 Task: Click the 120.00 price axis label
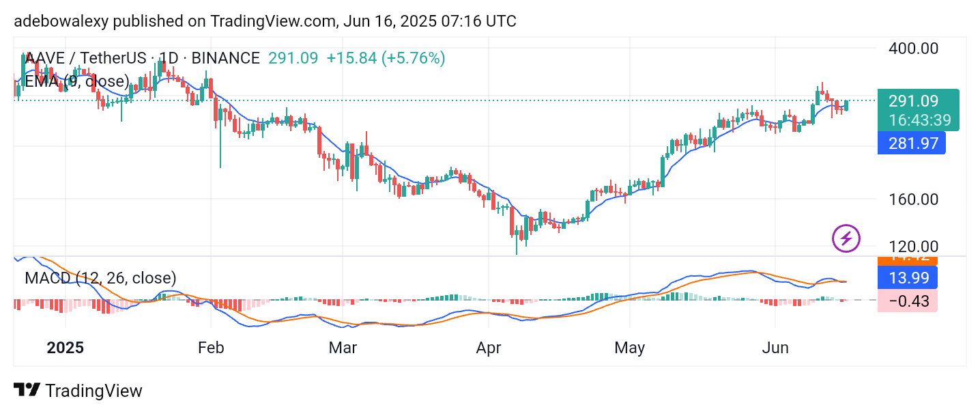click(x=913, y=247)
